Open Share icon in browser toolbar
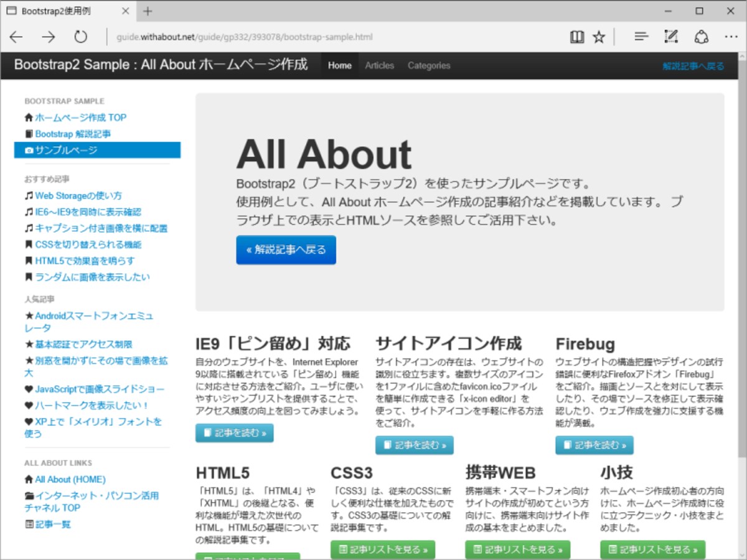 coord(702,37)
